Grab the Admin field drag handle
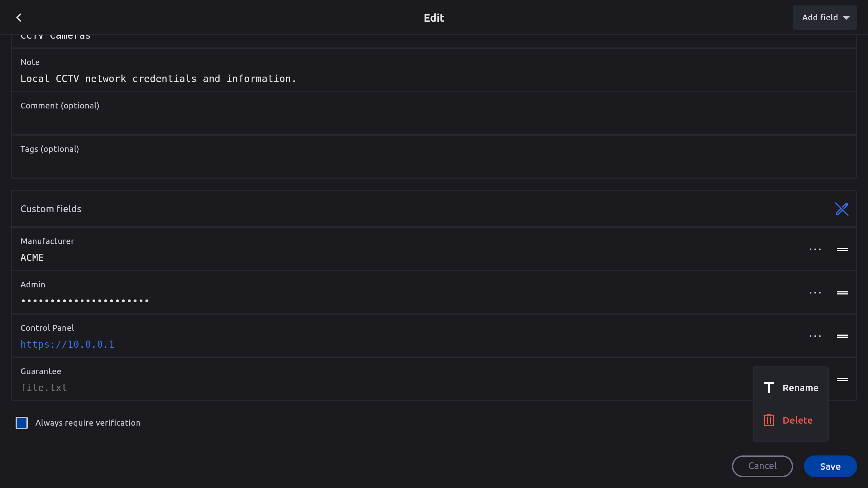Image resolution: width=868 pixels, height=488 pixels. coord(842,293)
